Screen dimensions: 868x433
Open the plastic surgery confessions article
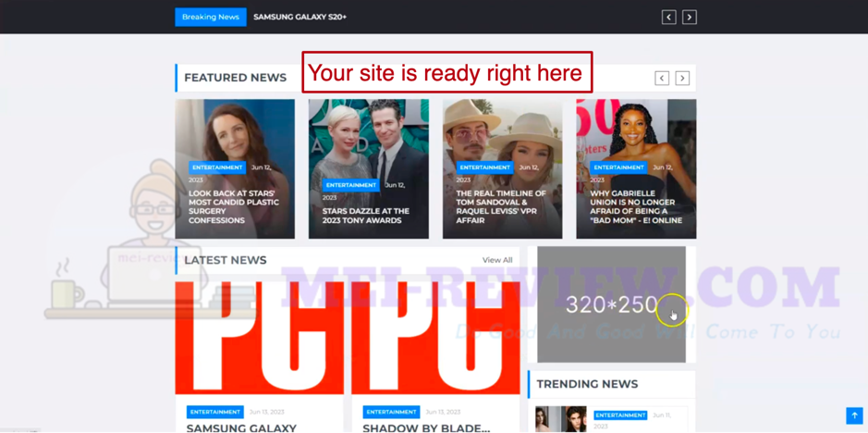click(x=234, y=207)
